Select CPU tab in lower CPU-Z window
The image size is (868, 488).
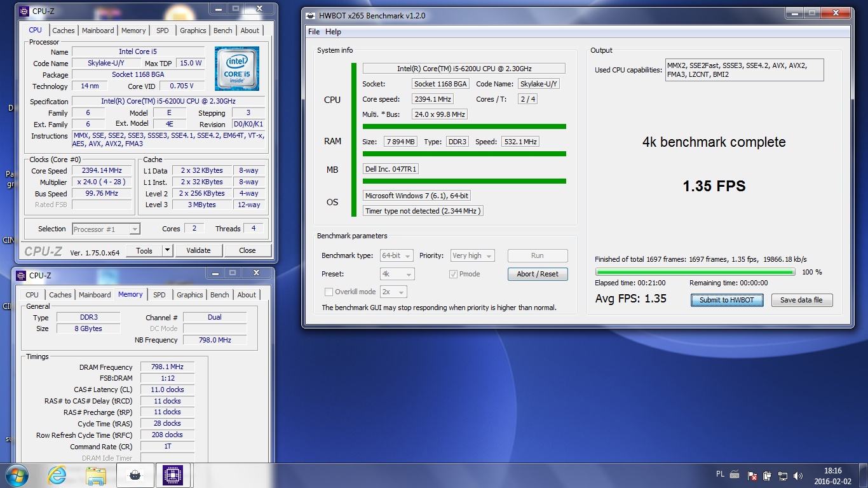[x=32, y=295]
